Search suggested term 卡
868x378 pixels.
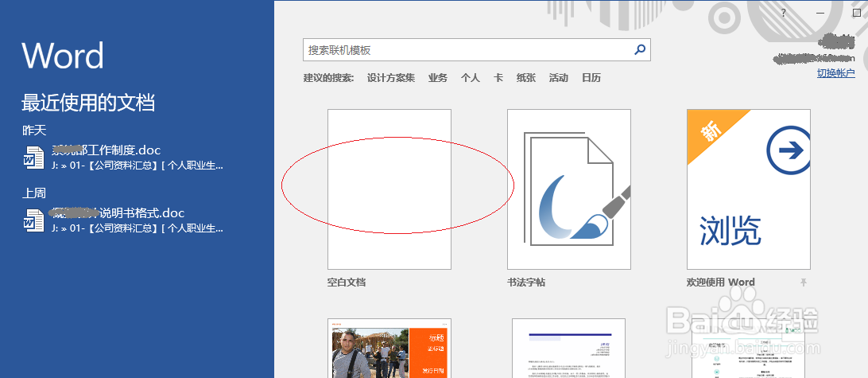pyautogui.click(x=498, y=78)
